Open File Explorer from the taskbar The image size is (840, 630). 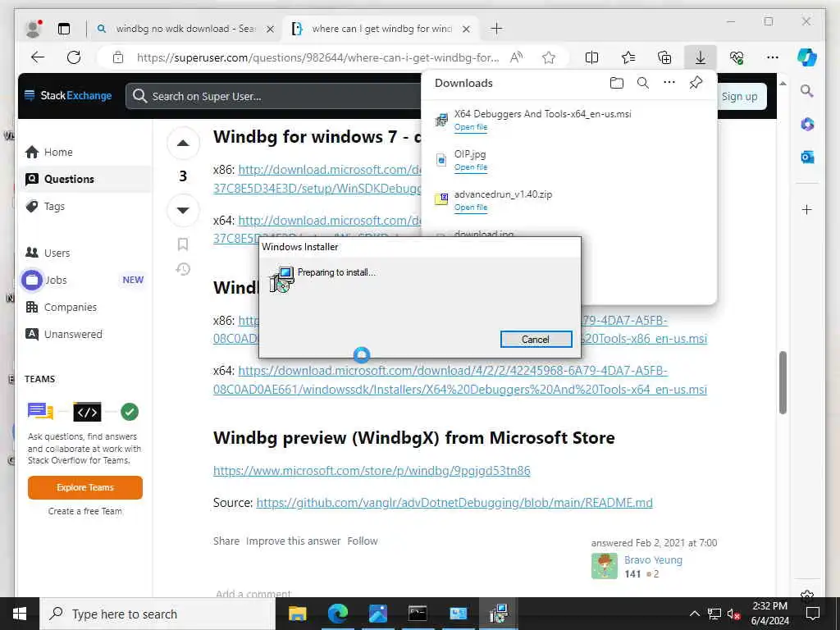pos(297,614)
